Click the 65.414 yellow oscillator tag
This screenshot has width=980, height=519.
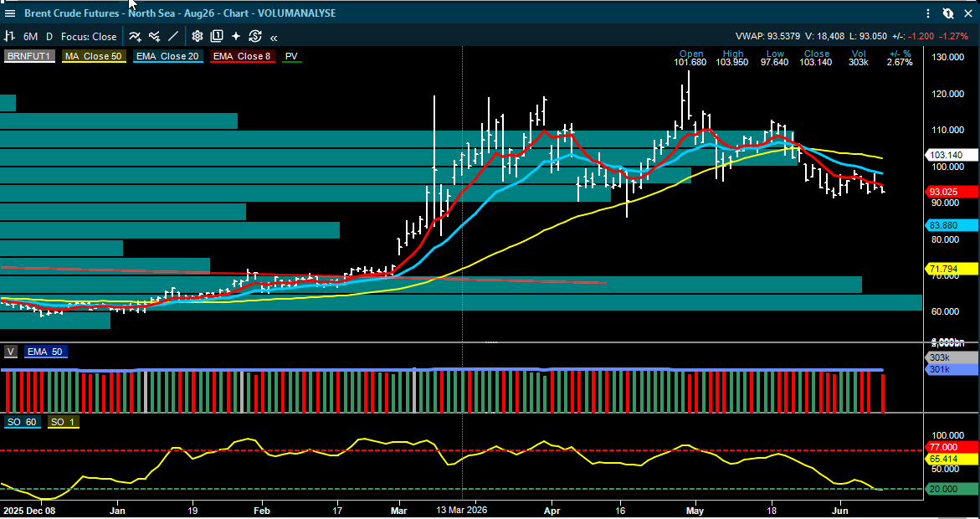pyautogui.click(x=951, y=459)
